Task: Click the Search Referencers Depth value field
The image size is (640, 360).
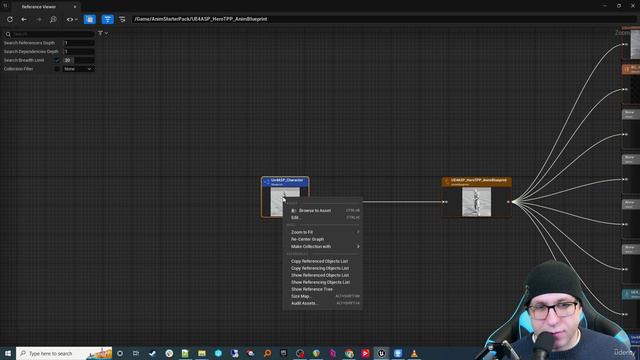Action: coord(79,43)
